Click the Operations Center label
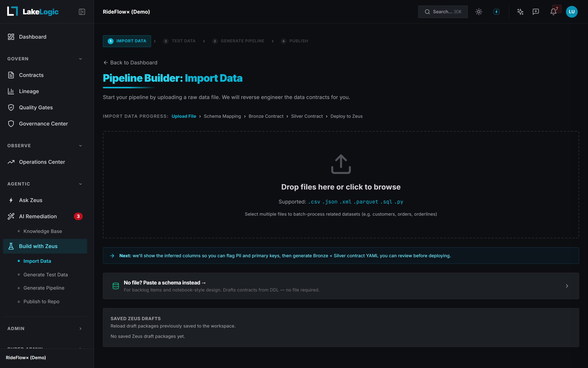 [x=42, y=162]
